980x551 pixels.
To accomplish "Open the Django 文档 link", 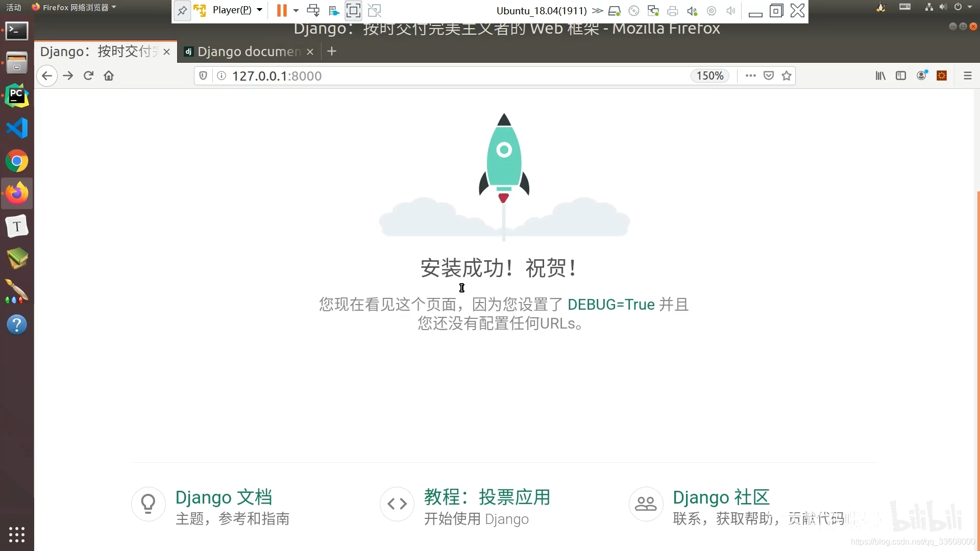I will pyautogui.click(x=224, y=497).
